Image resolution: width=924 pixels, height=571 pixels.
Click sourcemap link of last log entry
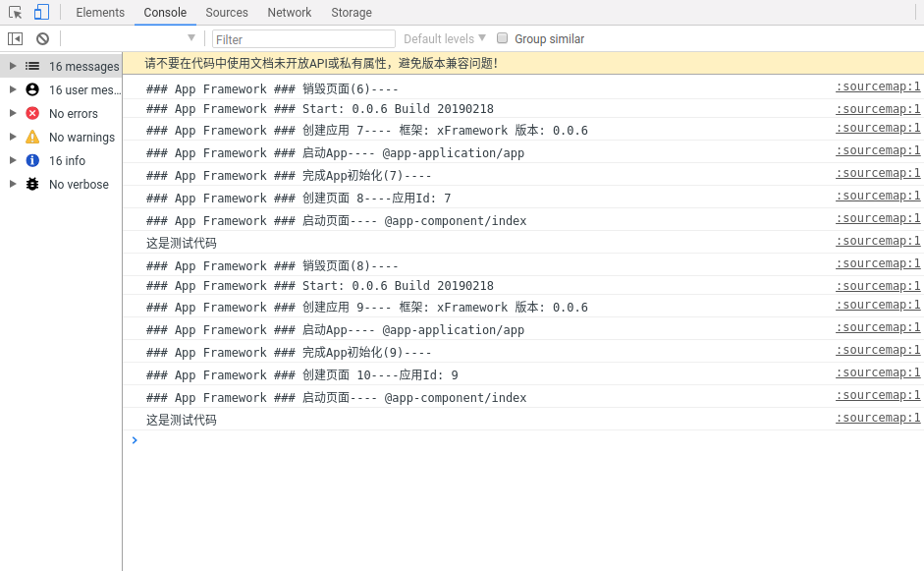click(878, 418)
